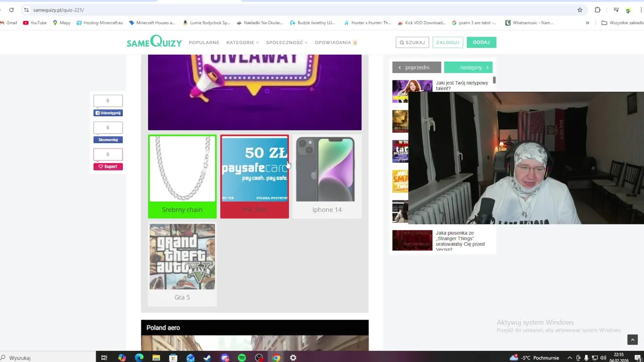644x362 pixels.
Task: Open the Hosting-Minecraft.eu bookmark
Action: pyautogui.click(x=100, y=23)
